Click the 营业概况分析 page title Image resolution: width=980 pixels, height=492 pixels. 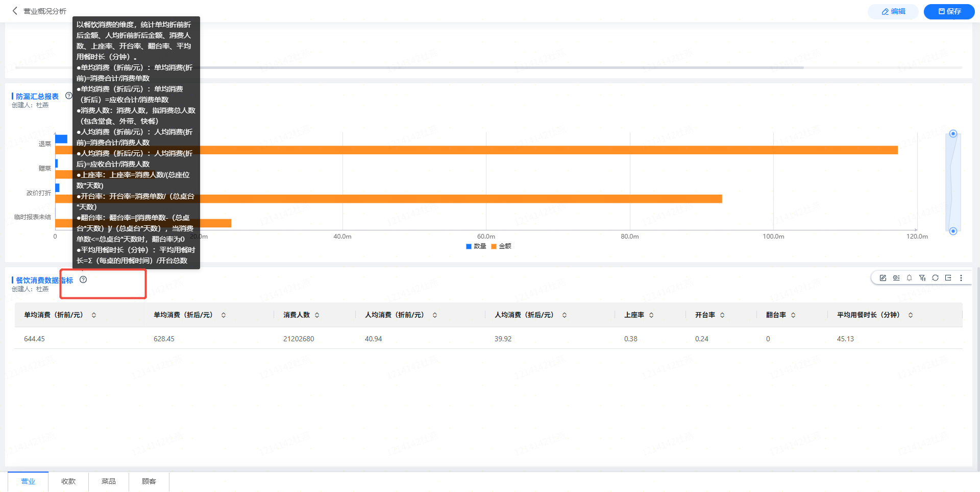(45, 11)
